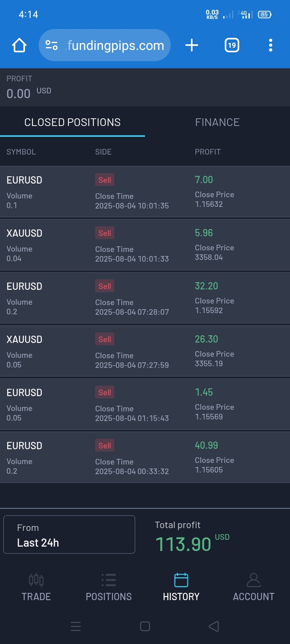Open POSITIONS list icon
Screen dimensions: 290x644
point(109,580)
